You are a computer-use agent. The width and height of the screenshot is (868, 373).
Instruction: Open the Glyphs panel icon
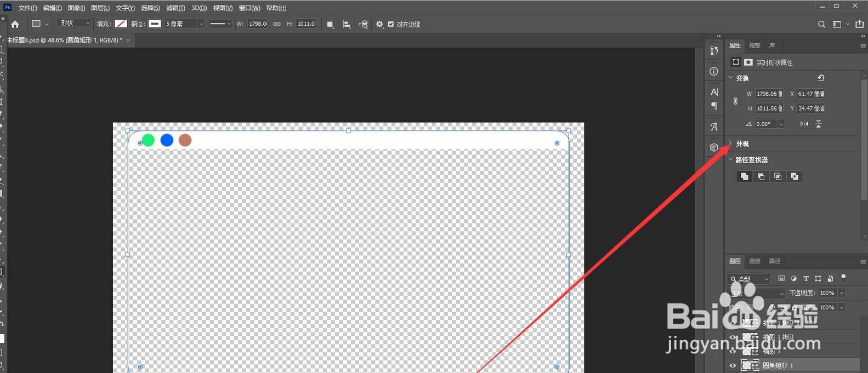click(x=714, y=127)
